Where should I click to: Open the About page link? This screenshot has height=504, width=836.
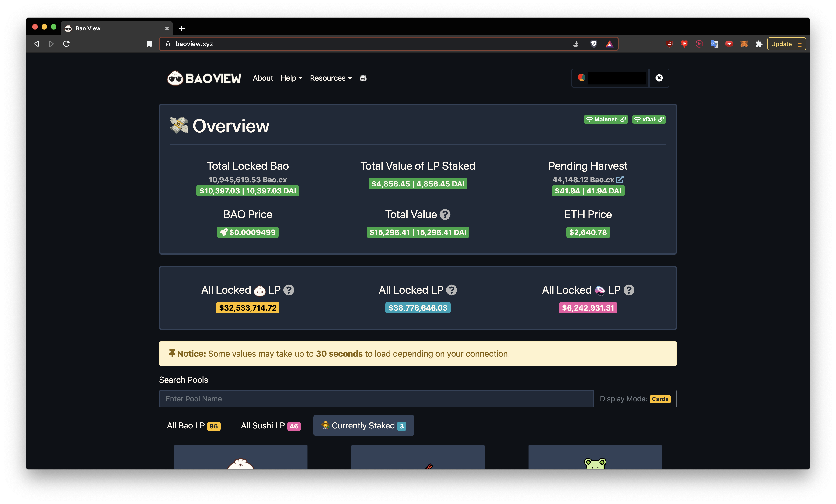(263, 78)
